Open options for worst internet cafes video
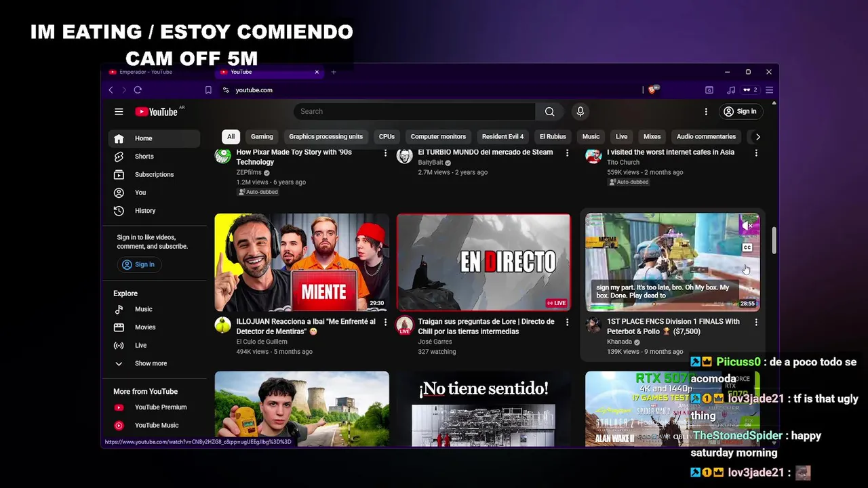The height and width of the screenshot is (488, 868). (x=756, y=153)
